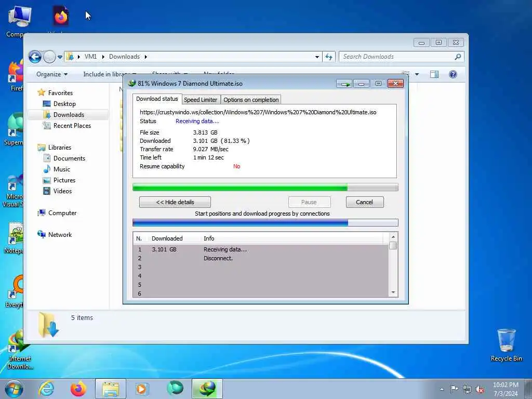Select connection row 1 Receiving data
532x399 pixels.
261,249
